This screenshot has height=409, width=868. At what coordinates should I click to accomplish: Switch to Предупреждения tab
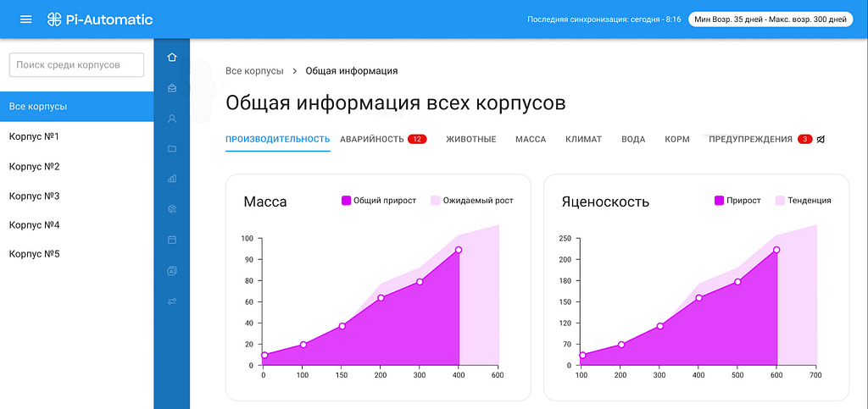pos(751,139)
